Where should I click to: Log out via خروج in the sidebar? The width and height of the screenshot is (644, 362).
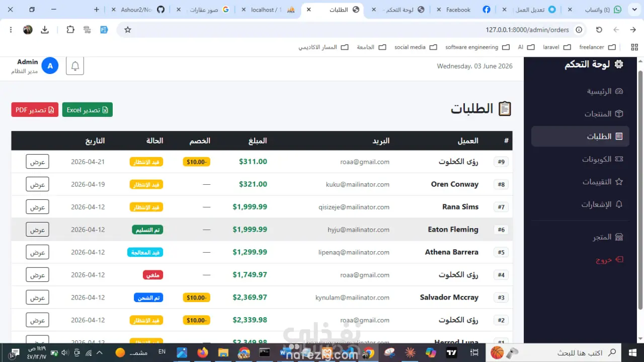(609, 259)
